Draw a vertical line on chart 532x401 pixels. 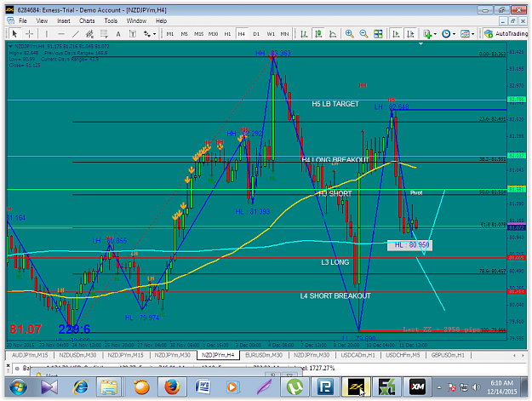(47, 33)
